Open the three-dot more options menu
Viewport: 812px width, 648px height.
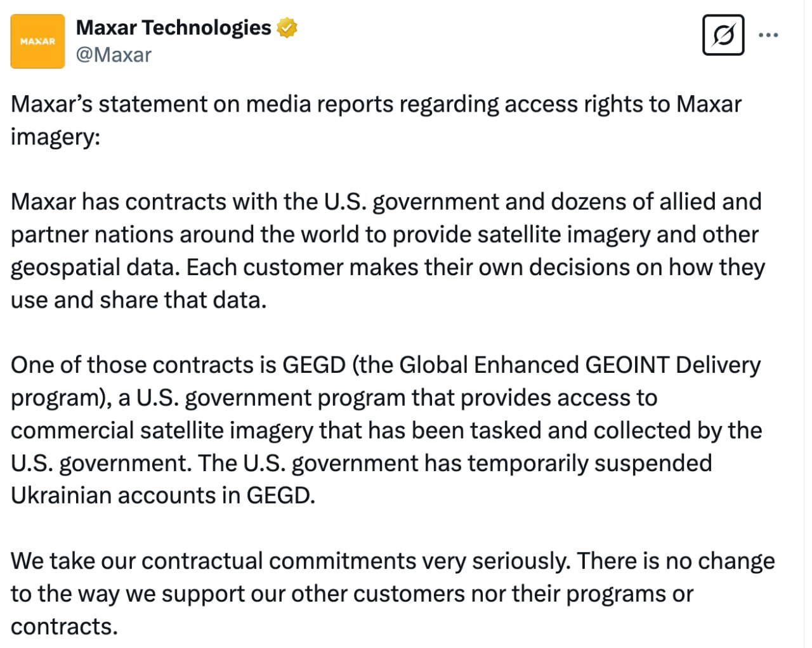point(768,35)
